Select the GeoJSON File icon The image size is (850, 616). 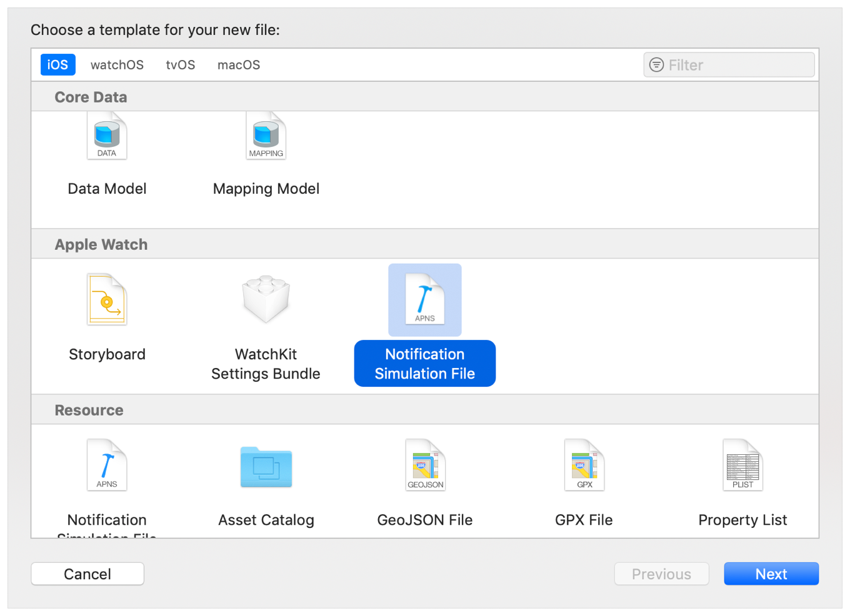pyautogui.click(x=425, y=465)
